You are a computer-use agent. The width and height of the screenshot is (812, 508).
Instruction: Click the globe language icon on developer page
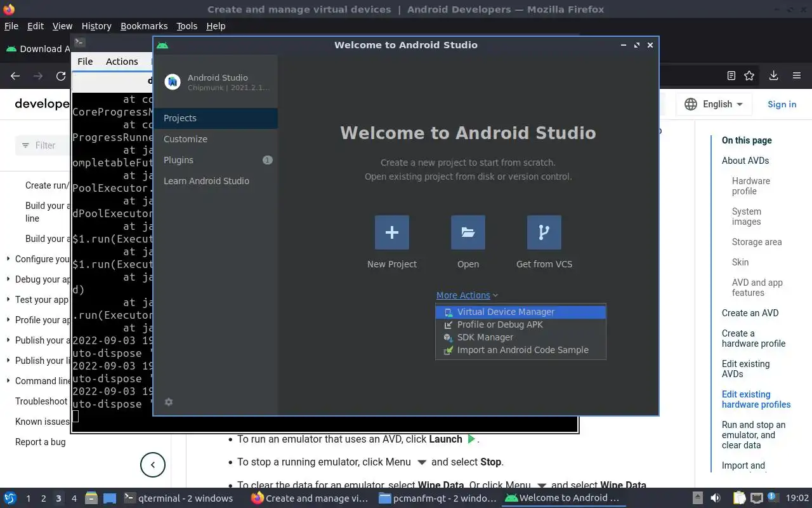tap(691, 104)
